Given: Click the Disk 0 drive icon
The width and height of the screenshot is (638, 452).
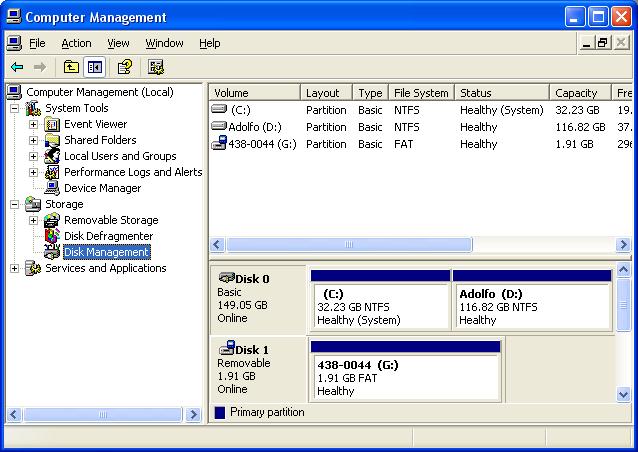Looking at the screenshot, I should click(x=226, y=278).
